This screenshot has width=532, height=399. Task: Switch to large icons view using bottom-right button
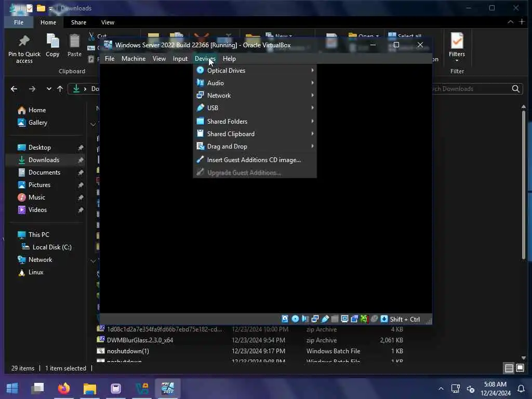[520, 368]
